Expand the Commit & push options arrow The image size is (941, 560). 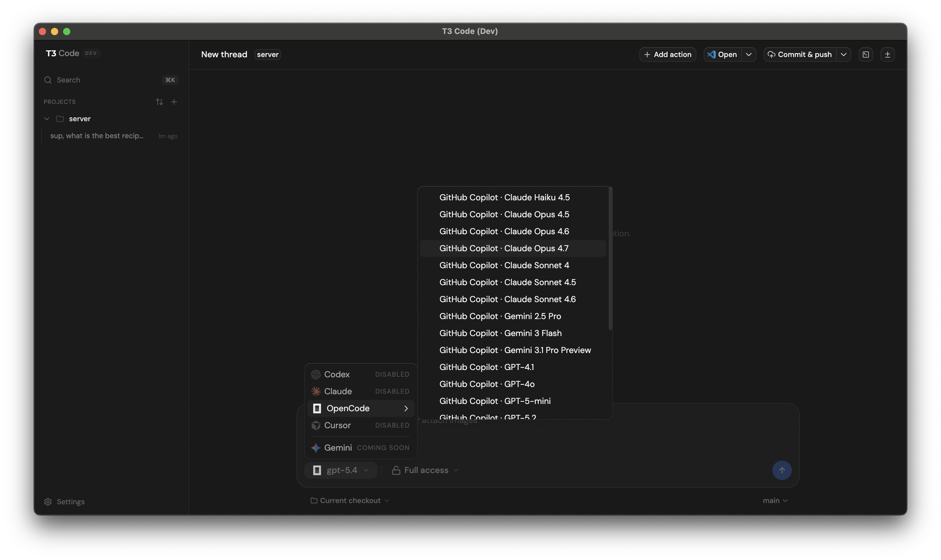point(844,55)
